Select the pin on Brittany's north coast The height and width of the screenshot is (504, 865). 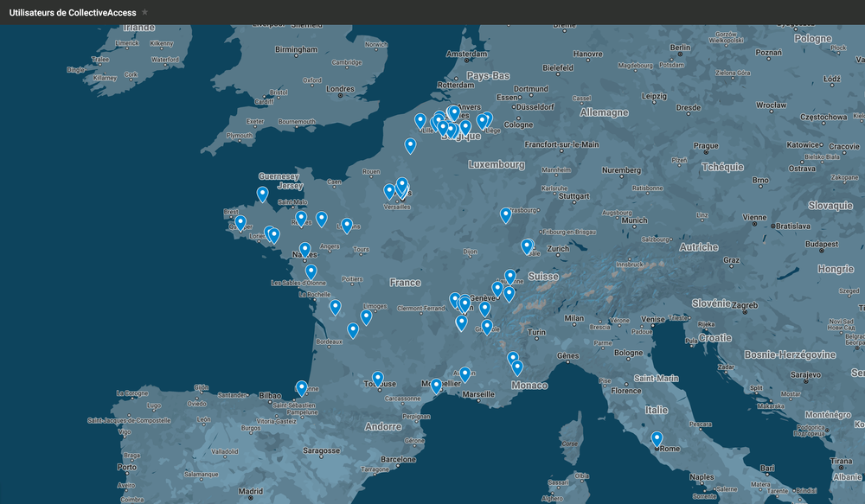click(263, 194)
